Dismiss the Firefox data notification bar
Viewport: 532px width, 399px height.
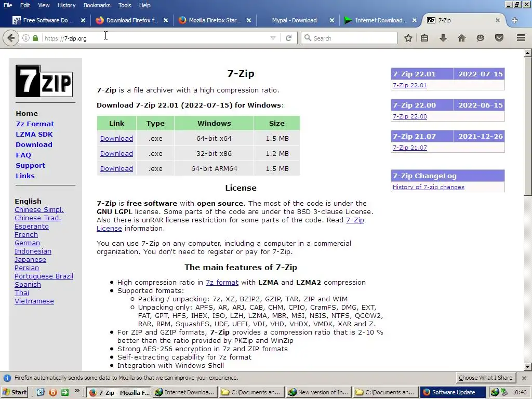tap(524, 378)
